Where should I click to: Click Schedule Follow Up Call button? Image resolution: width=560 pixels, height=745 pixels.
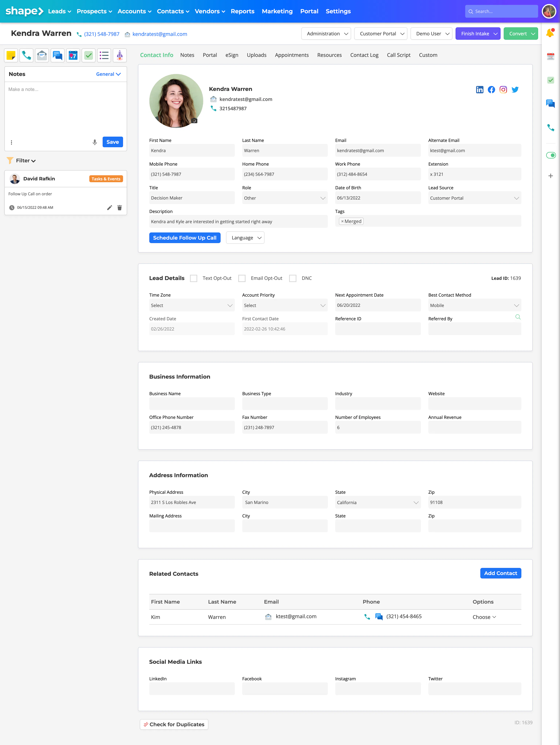[x=185, y=238]
